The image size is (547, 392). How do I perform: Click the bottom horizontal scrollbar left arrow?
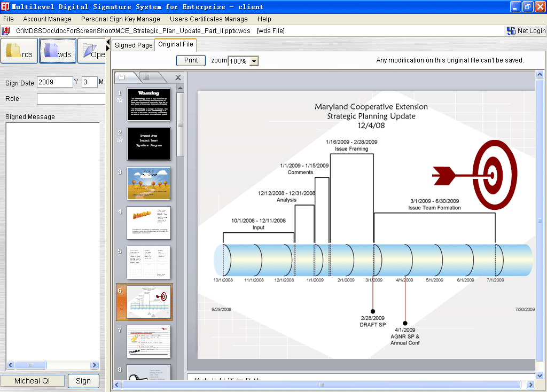(x=117, y=385)
